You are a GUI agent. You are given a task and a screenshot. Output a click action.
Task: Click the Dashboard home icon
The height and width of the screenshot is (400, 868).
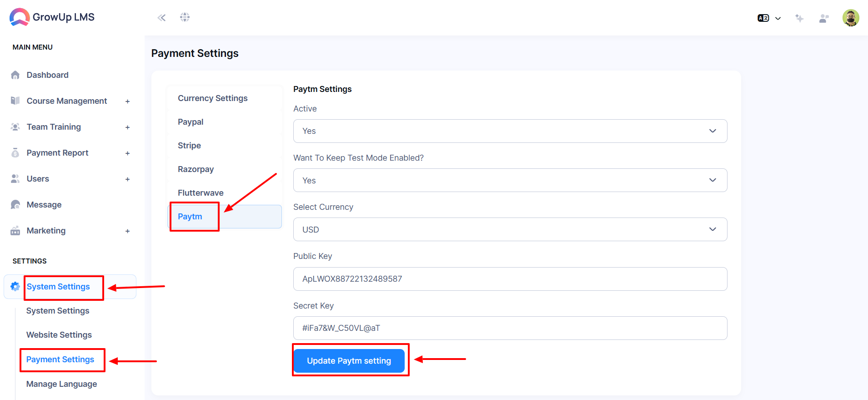(15, 75)
